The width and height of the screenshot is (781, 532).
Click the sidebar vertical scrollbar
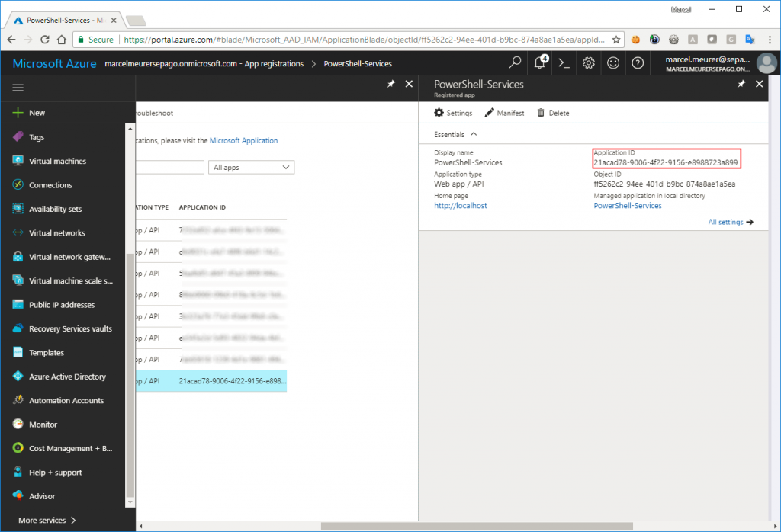tap(130, 376)
